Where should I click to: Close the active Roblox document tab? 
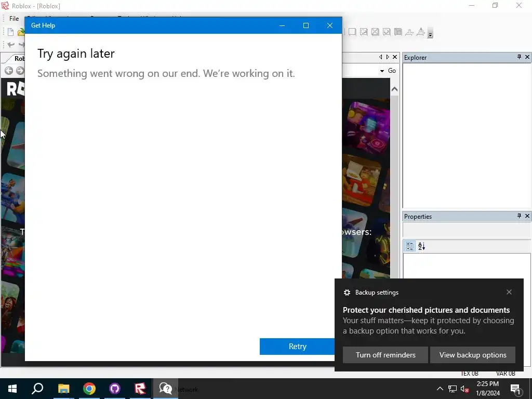[x=395, y=57]
